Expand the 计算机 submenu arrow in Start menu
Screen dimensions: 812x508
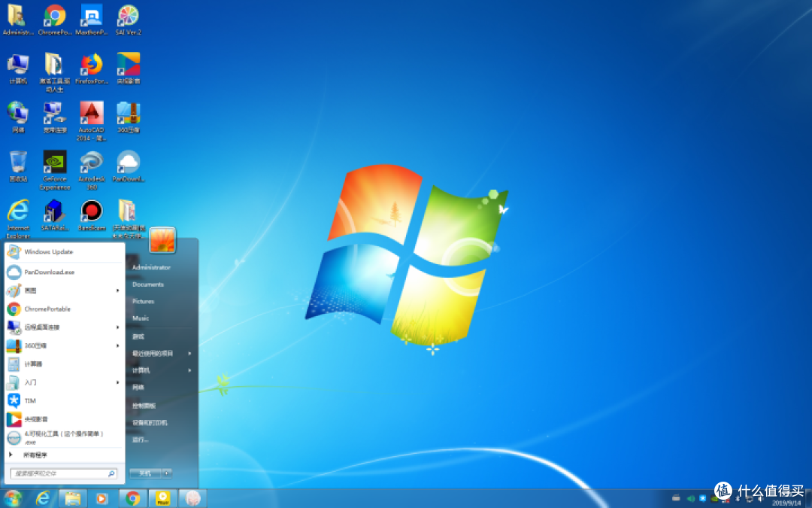tap(190, 370)
